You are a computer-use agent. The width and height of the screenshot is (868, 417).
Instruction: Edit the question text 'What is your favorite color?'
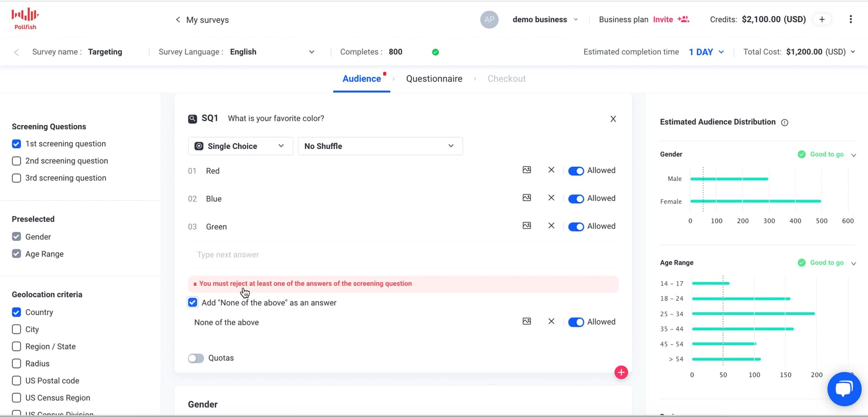[276, 118]
